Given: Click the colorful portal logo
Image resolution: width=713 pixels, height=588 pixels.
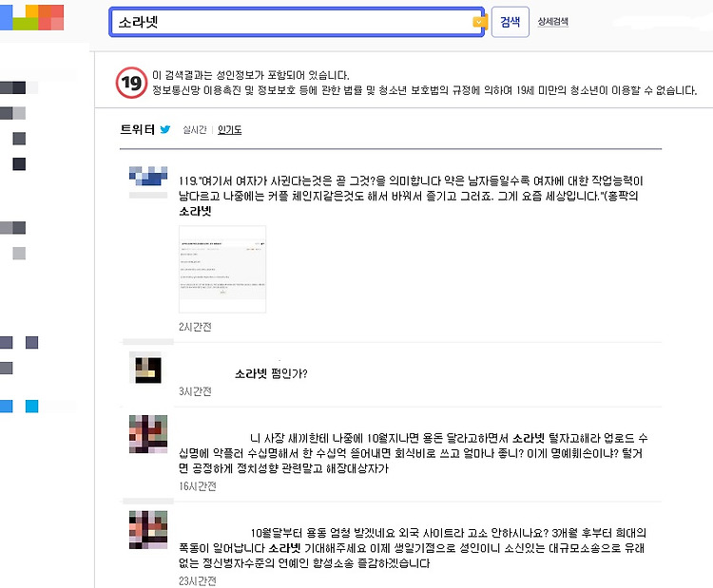Looking at the screenshot, I should [31, 17].
